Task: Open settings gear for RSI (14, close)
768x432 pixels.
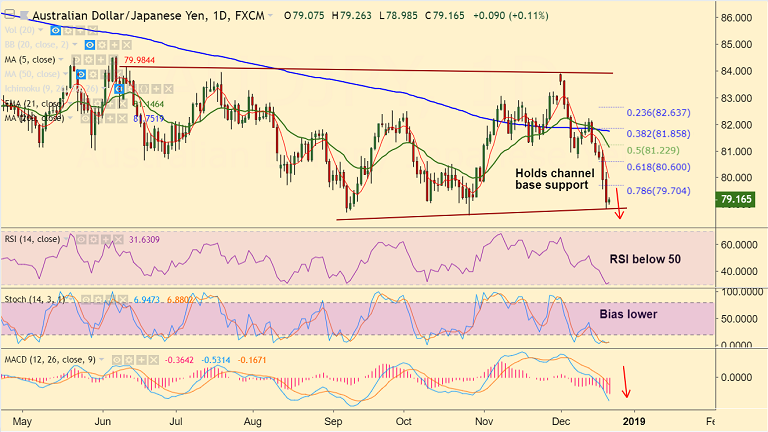Action: point(94,240)
